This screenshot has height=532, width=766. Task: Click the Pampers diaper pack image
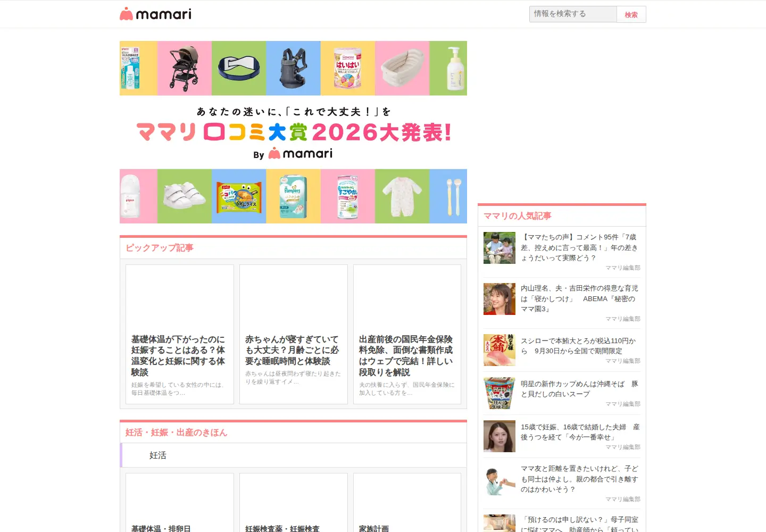(293, 196)
